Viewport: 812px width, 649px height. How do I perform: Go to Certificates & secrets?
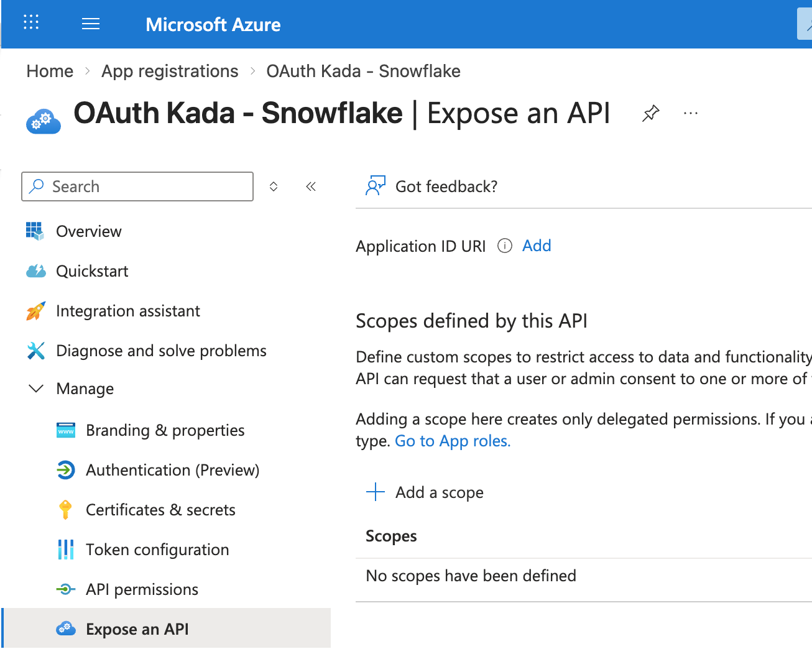pyautogui.click(x=160, y=510)
